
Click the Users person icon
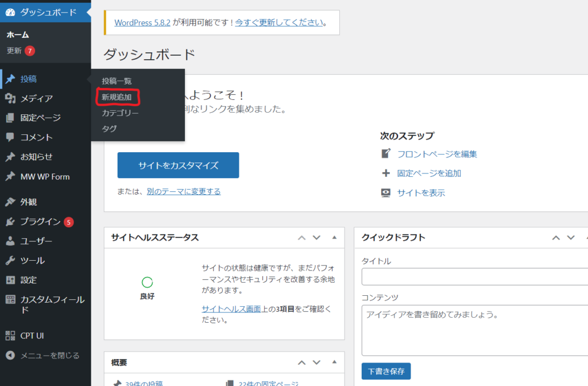coord(10,241)
